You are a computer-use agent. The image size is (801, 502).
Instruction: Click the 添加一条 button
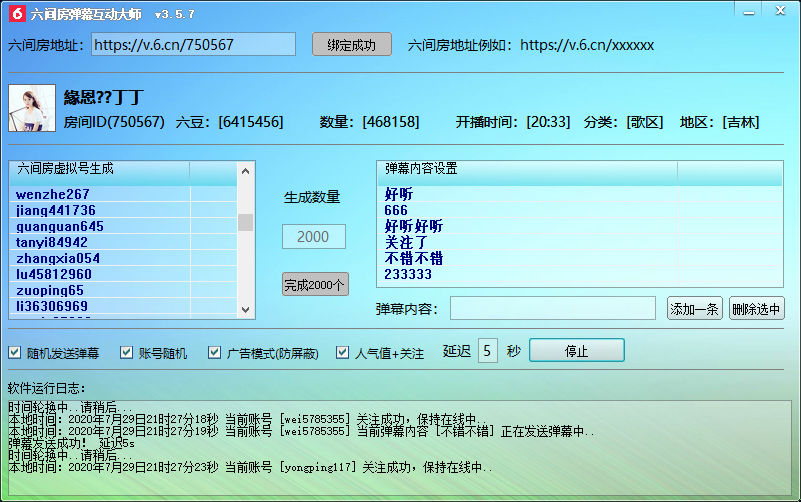pos(695,308)
